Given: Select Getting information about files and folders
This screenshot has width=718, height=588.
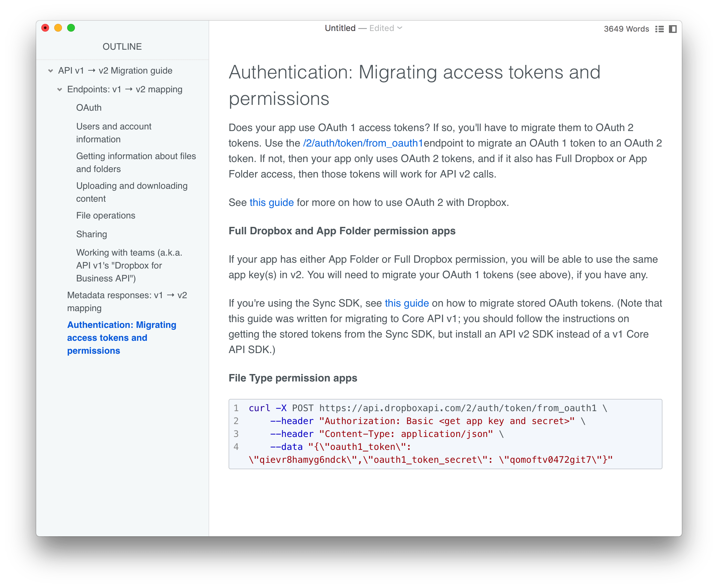Looking at the screenshot, I should coord(136,163).
